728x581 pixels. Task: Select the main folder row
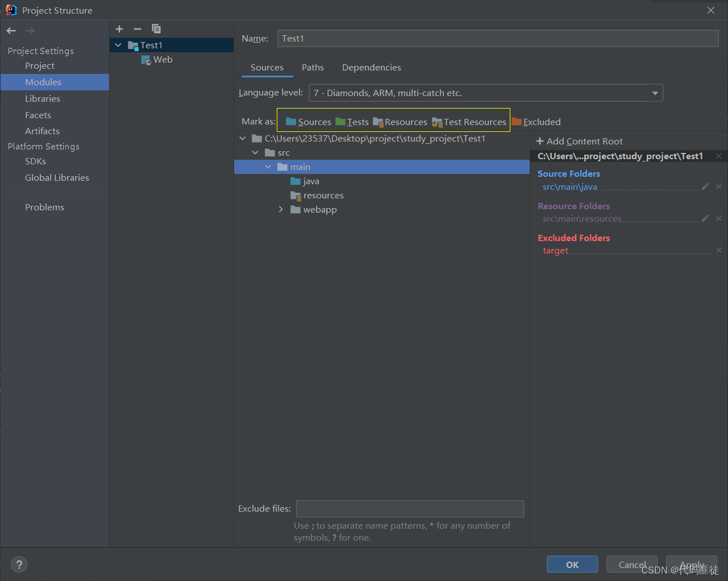382,167
